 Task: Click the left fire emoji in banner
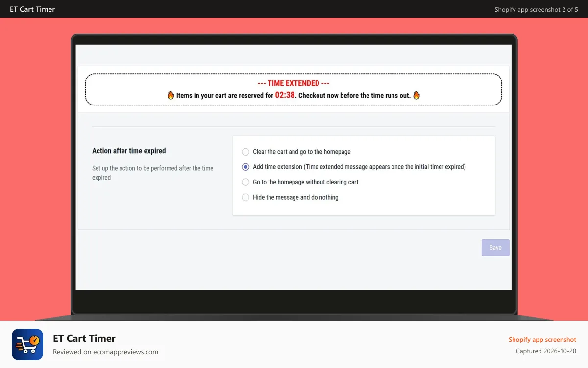click(171, 95)
